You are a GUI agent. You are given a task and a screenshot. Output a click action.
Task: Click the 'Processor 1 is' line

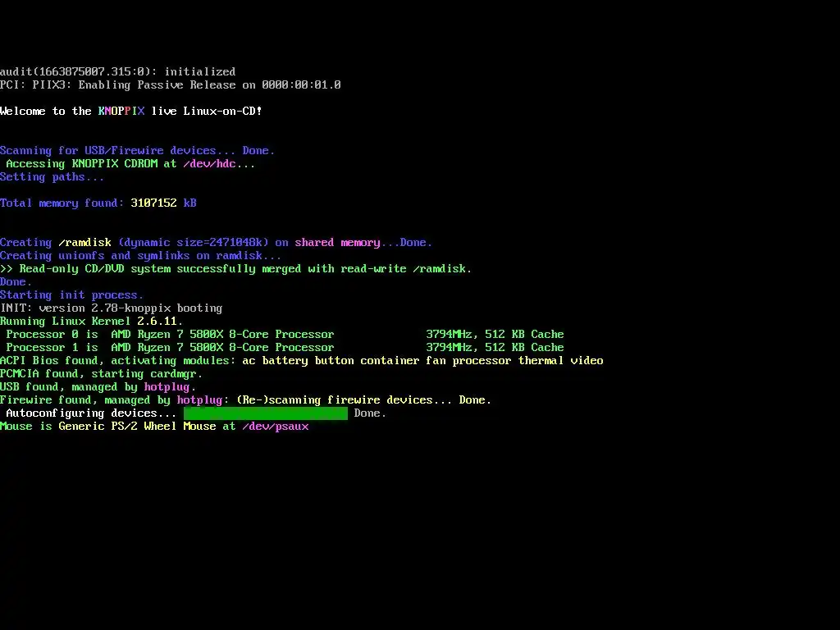[285, 348]
